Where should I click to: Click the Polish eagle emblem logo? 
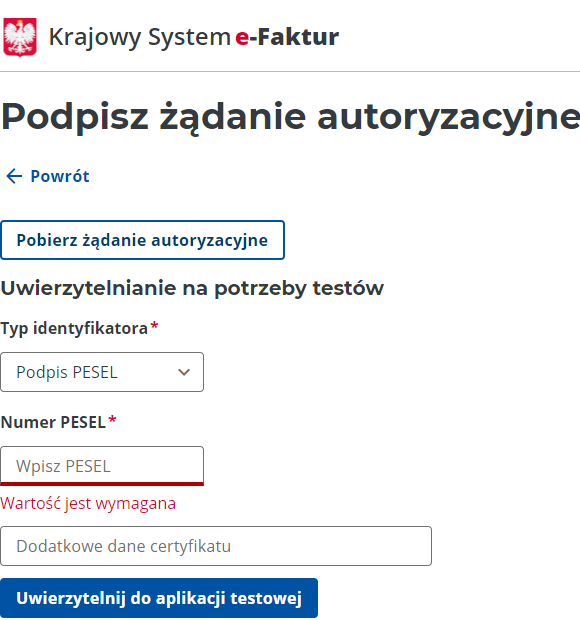point(20,37)
